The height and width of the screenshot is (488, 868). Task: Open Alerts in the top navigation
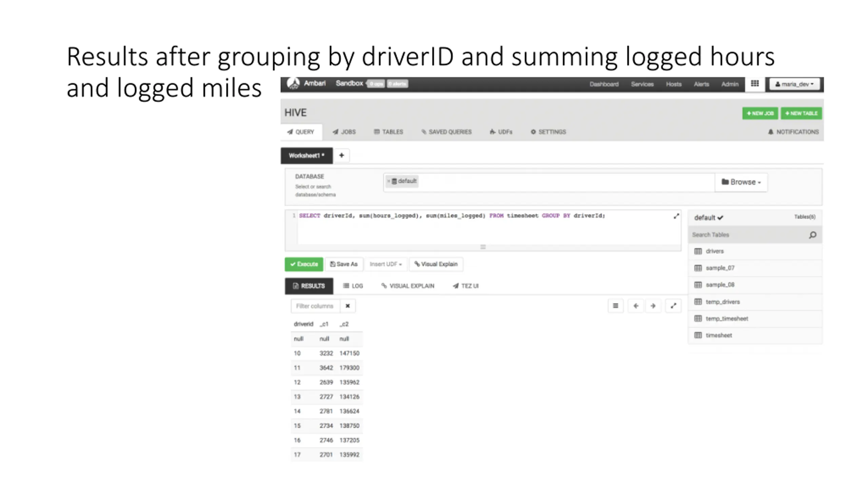click(x=701, y=84)
